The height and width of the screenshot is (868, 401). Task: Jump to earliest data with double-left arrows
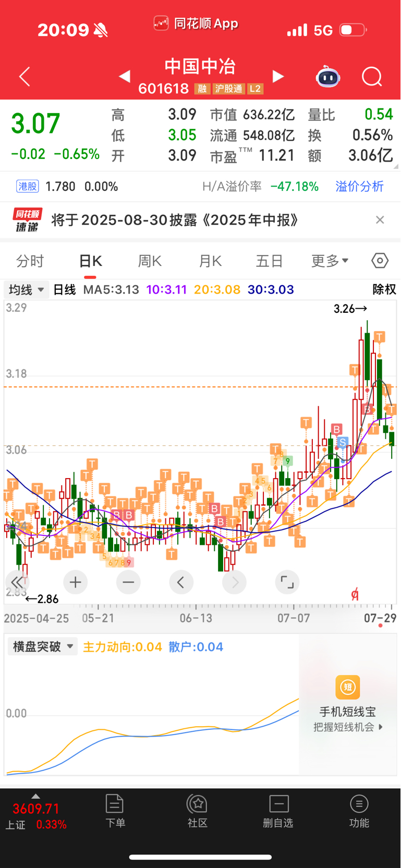[17, 582]
